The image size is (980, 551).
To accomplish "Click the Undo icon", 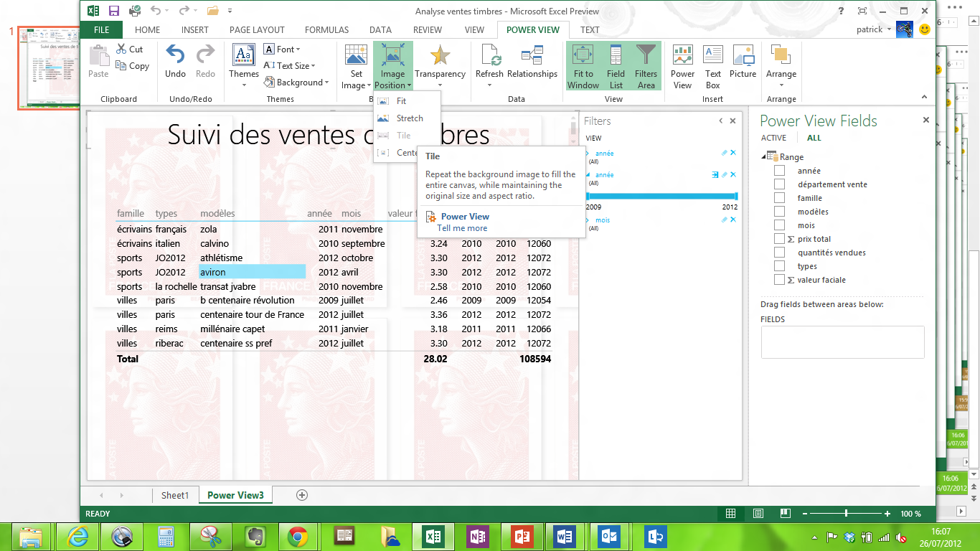I will point(175,56).
